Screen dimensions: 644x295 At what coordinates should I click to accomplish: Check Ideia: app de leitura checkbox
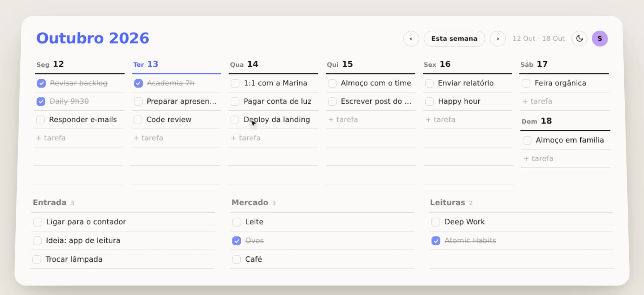click(x=37, y=241)
